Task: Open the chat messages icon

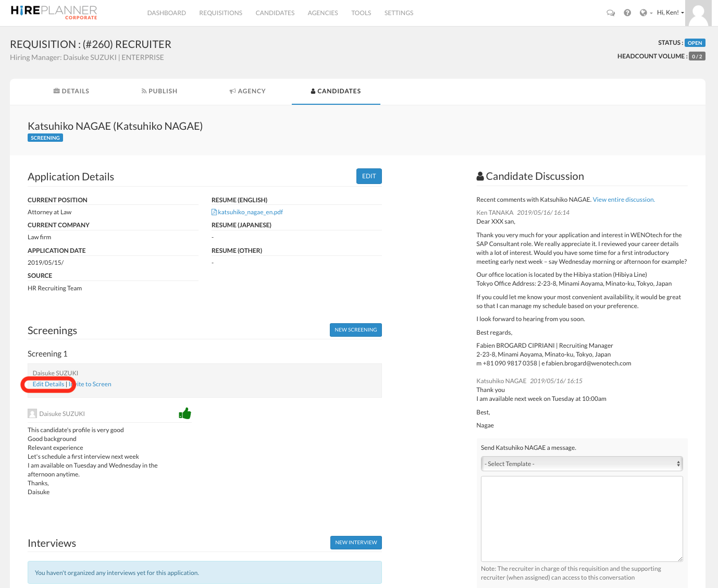Action: tap(611, 13)
